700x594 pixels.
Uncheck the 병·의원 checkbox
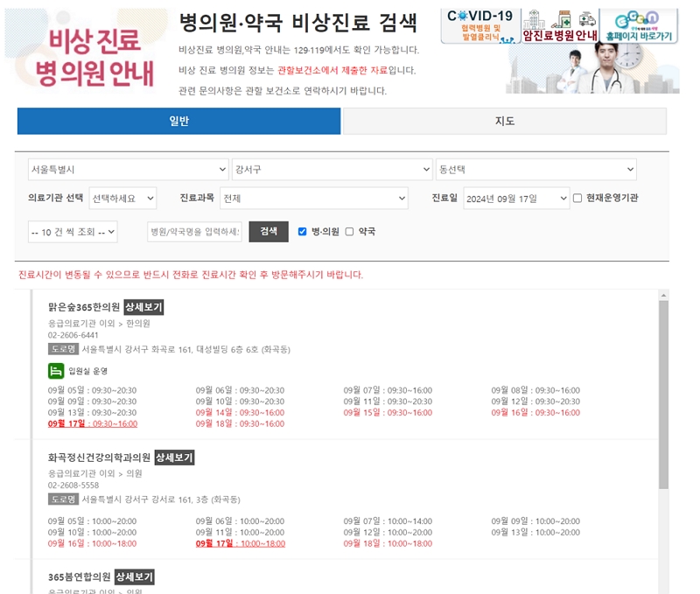[x=302, y=231]
